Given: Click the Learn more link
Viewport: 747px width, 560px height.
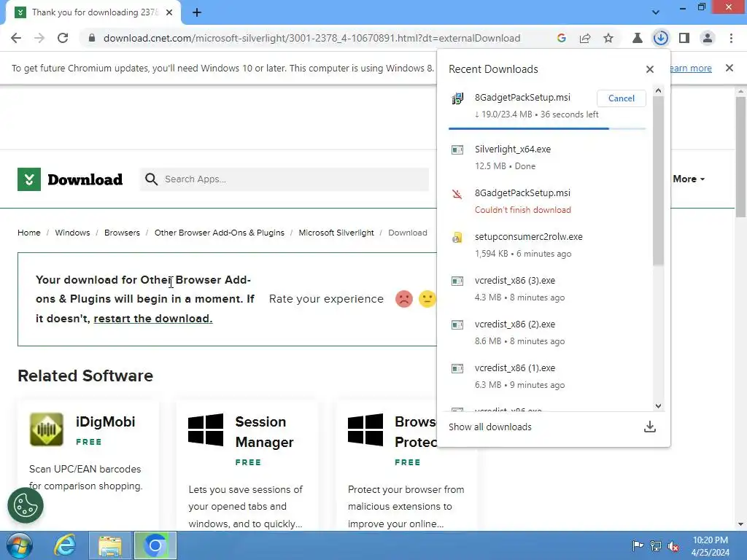Looking at the screenshot, I should [691, 68].
